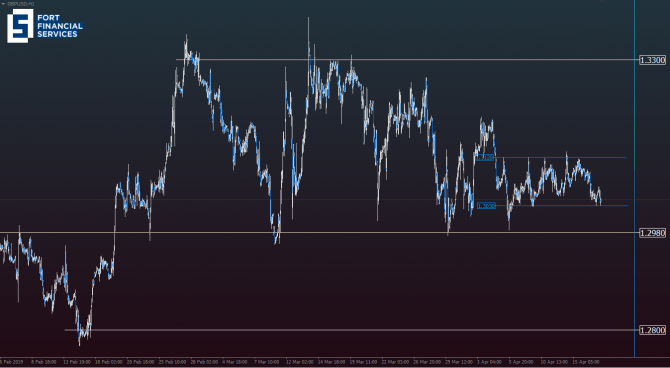The width and height of the screenshot is (670, 368).
Task: Click the 1.3300 price level label
Action: 652,60
